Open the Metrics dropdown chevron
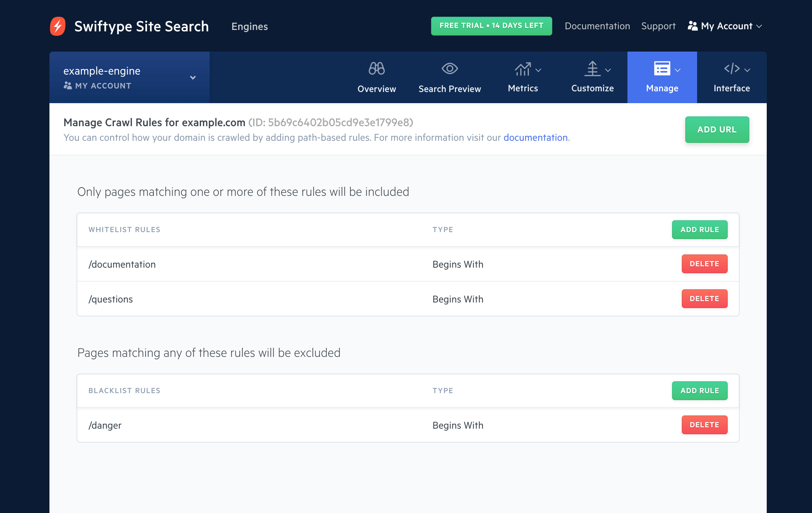812x513 pixels. pyautogui.click(x=538, y=70)
